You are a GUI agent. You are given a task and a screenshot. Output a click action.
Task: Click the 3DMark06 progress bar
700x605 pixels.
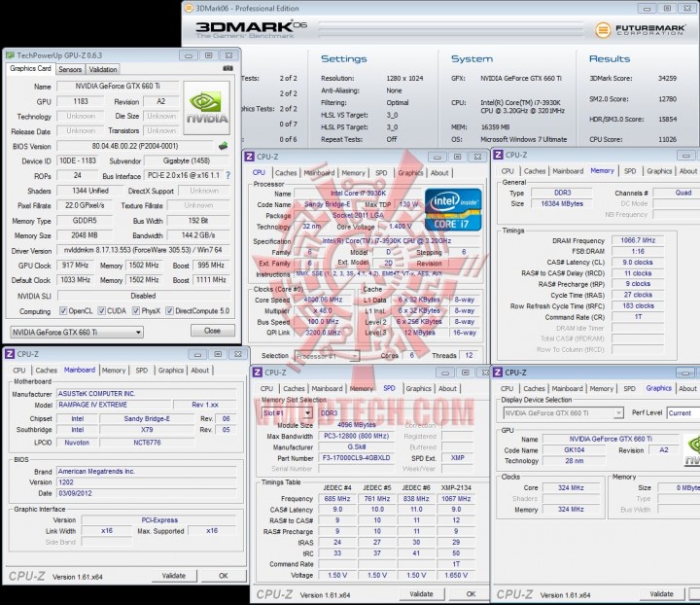click(x=451, y=29)
